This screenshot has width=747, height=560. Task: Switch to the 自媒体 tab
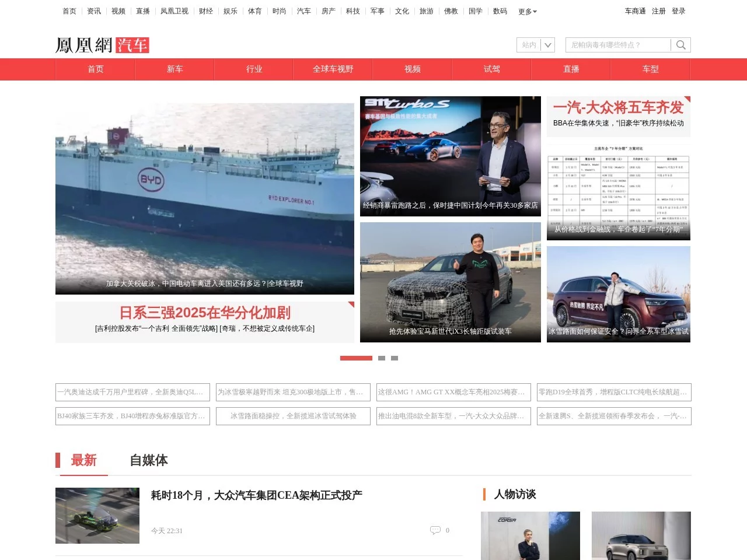(x=149, y=461)
